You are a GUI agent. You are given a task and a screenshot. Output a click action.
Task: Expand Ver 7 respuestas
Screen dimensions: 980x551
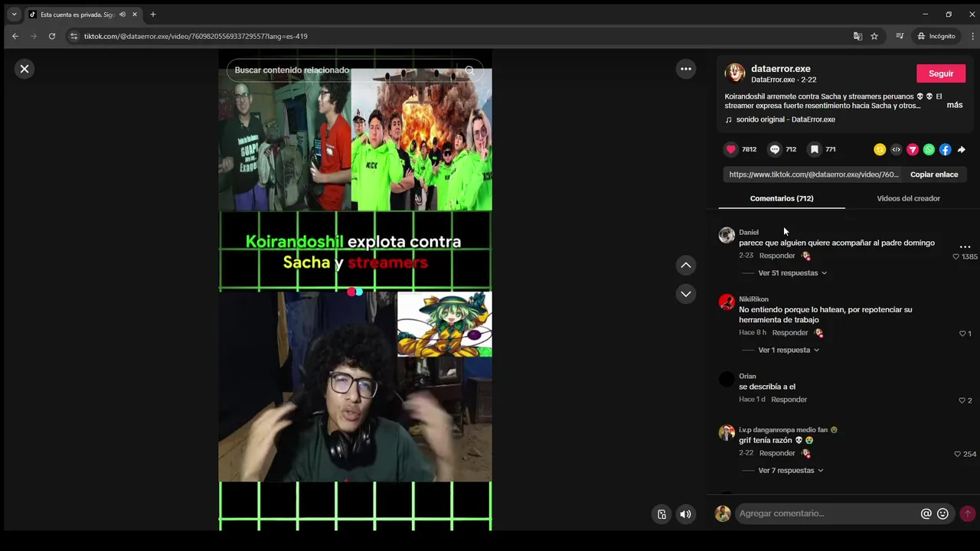click(791, 471)
